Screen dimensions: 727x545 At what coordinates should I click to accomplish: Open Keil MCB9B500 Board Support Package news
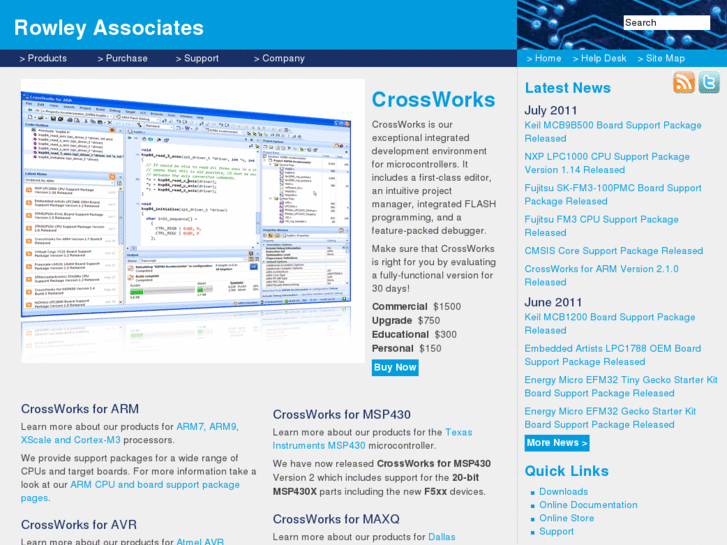[x=612, y=132]
